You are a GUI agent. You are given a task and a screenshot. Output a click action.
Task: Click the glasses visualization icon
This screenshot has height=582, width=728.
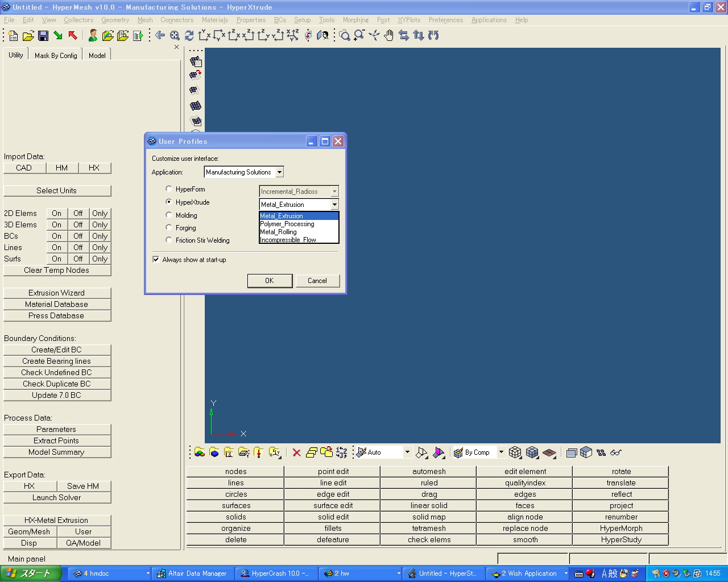(x=616, y=452)
